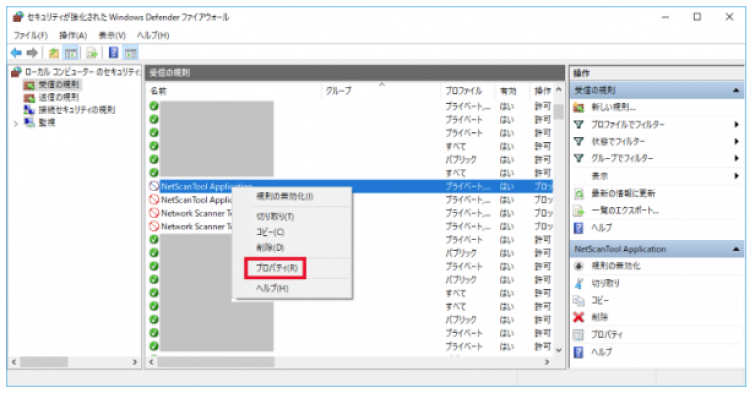Choose 切り取り(T) in the context menu

275,217
